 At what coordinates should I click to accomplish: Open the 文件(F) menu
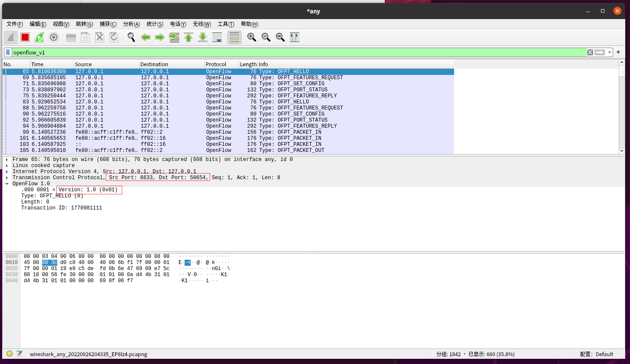15,24
